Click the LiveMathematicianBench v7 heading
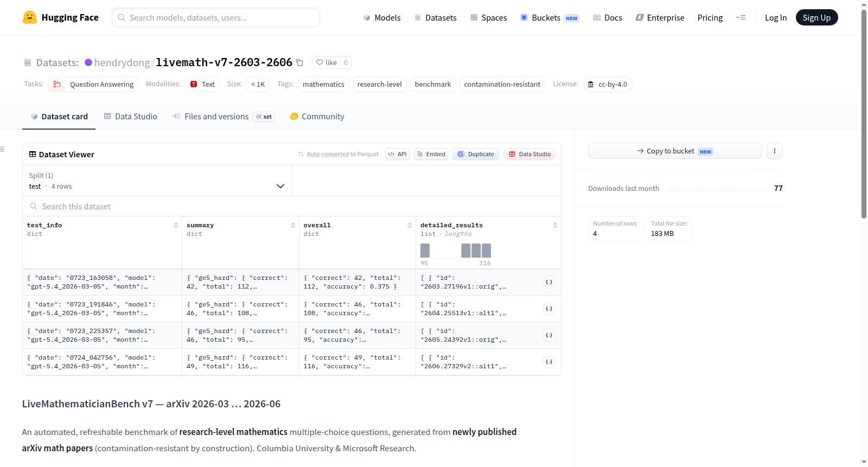Screen dimensions: 868x467 click(151, 404)
